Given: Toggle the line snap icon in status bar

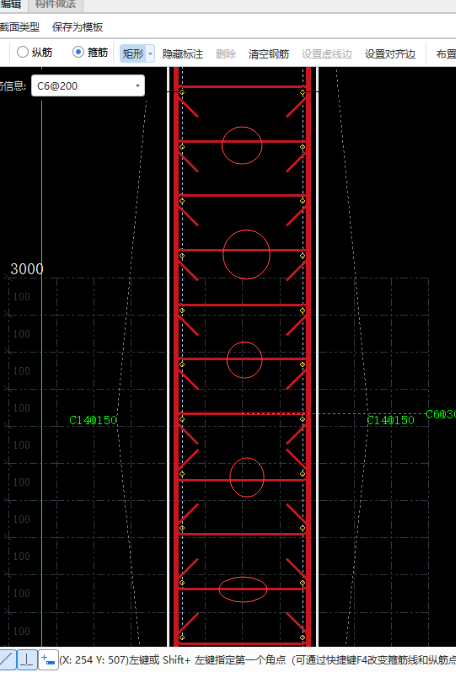Looking at the screenshot, I should point(7,659).
